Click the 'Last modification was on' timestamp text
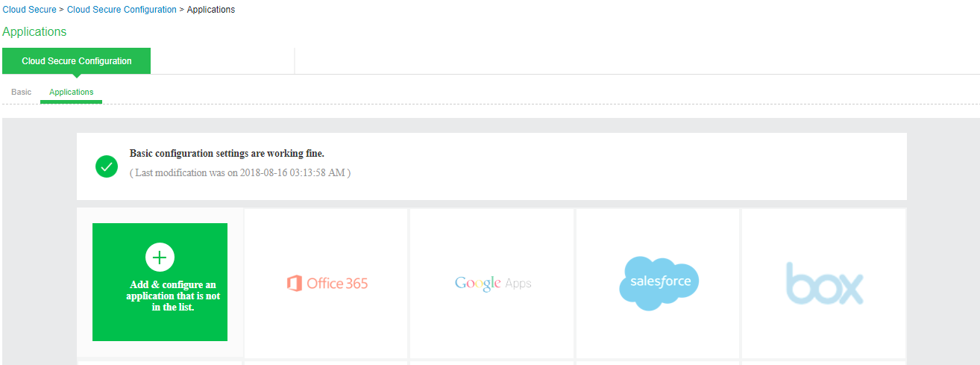The height and width of the screenshot is (365, 980). point(240,172)
